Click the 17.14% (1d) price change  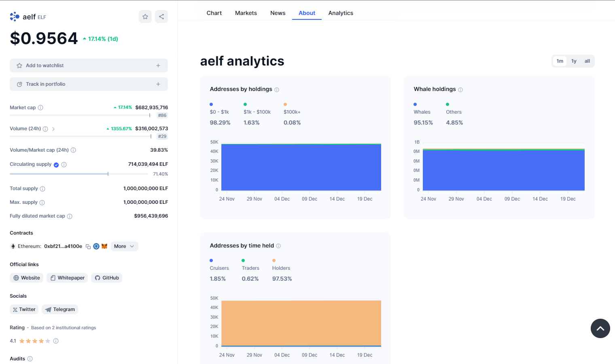click(x=100, y=39)
